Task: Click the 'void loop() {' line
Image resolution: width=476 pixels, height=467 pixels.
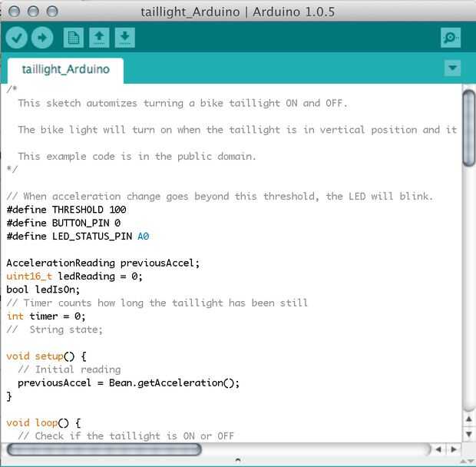Action: pos(44,422)
